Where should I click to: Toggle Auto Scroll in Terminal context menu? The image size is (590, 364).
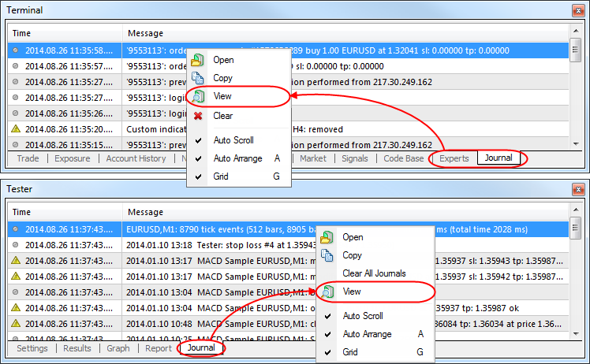pos(233,140)
